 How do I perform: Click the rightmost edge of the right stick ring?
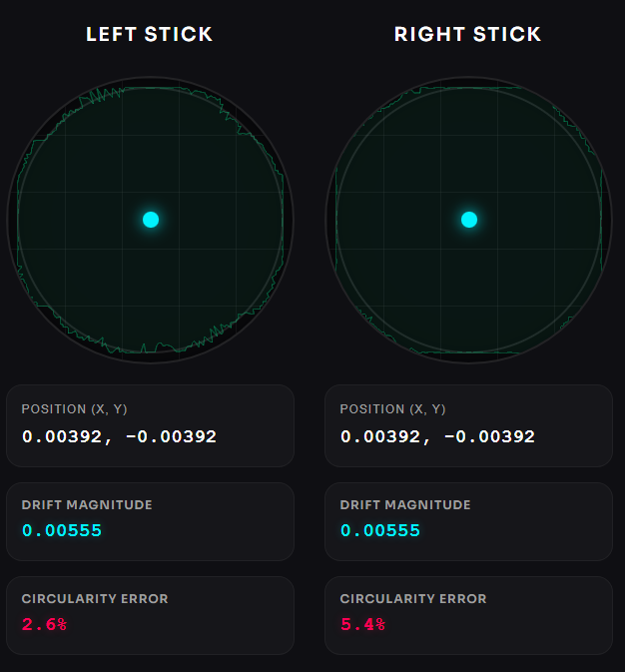pyautogui.click(x=610, y=220)
